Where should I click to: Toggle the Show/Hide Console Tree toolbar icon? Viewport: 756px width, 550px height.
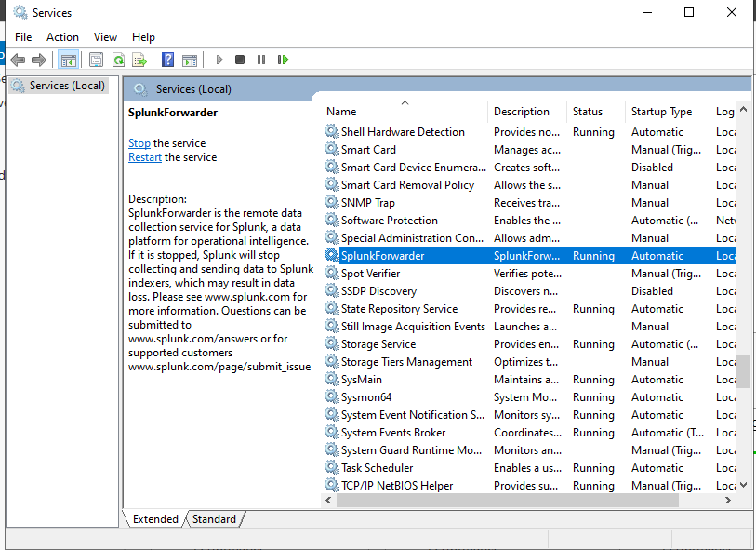pos(68,60)
